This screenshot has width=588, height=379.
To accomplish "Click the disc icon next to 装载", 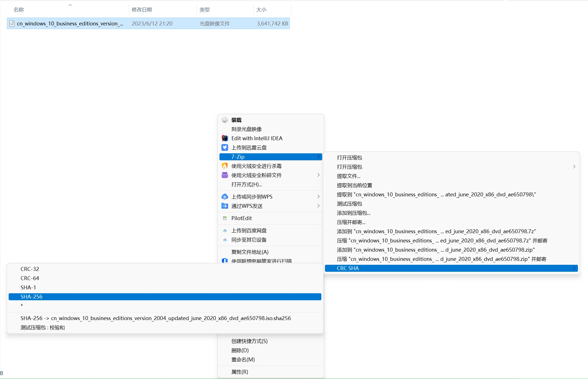I will coord(225,120).
